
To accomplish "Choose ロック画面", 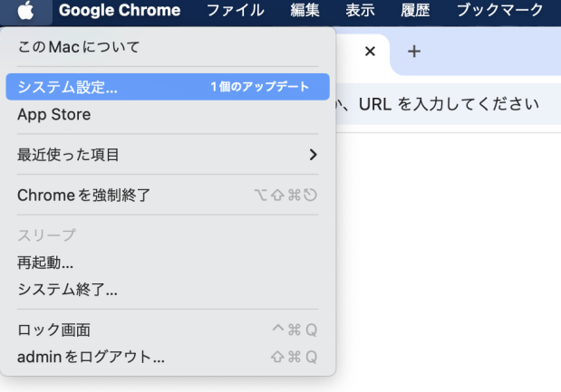I will tap(168, 330).
